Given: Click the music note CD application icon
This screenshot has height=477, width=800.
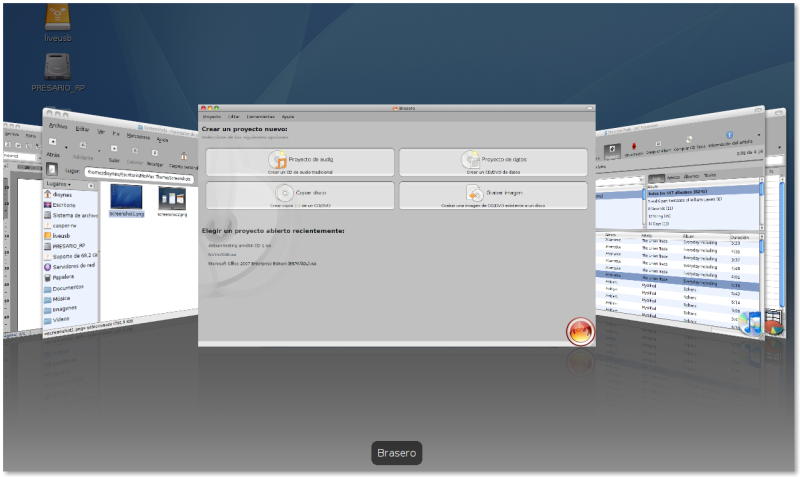Looking at the screenshot, I should [751, 323].
